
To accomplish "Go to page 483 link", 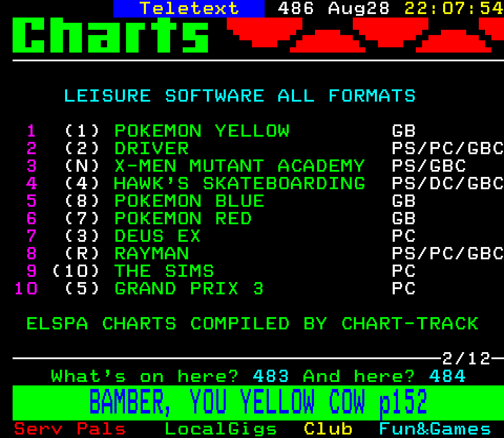I will [x=271, y=376].
